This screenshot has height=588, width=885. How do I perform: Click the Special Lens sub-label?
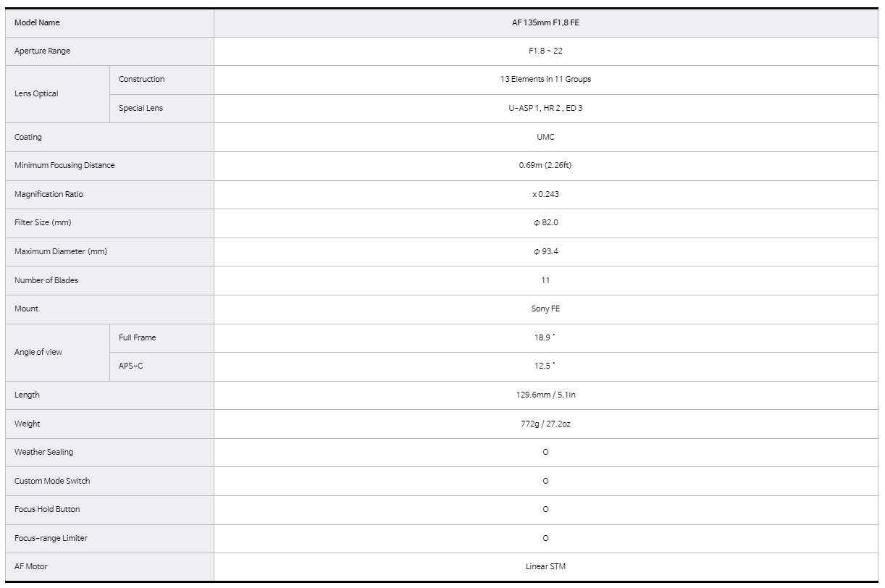(141, 108)
